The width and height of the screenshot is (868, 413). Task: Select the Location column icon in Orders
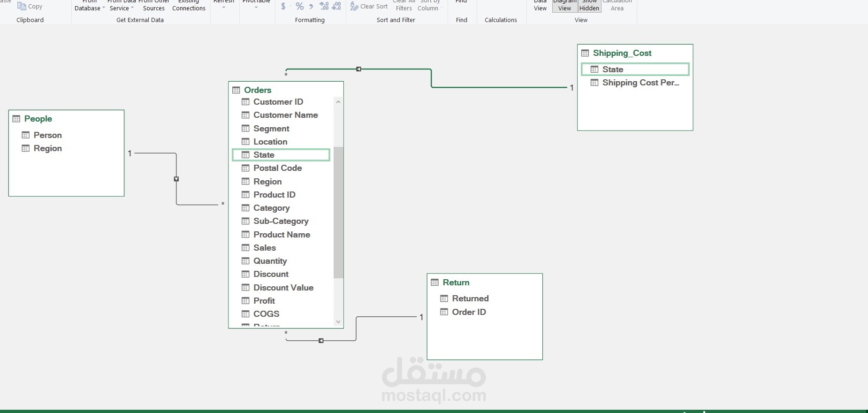pos(245,142)
